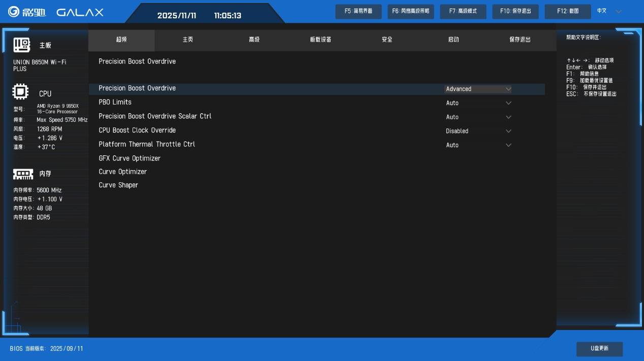Open the GFX Curve Optimizer entry
The width and height of the screenshot is (644, 361).
click(130, 158)
